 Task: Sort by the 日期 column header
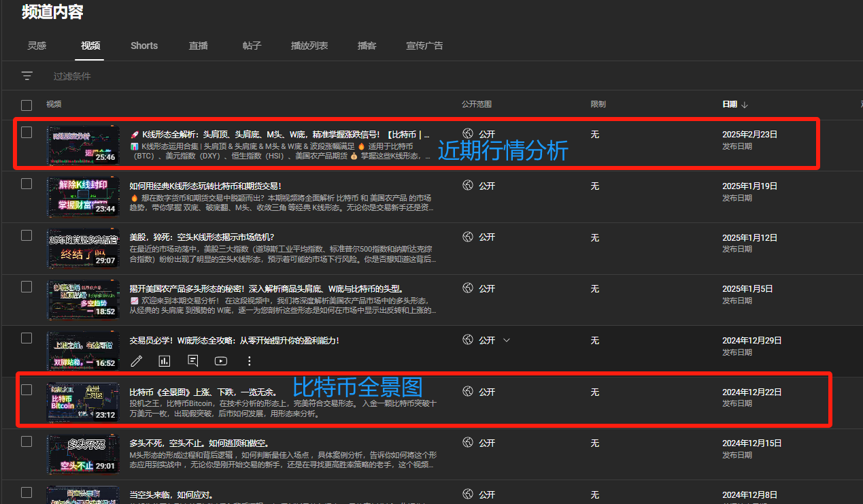point(729,105)
